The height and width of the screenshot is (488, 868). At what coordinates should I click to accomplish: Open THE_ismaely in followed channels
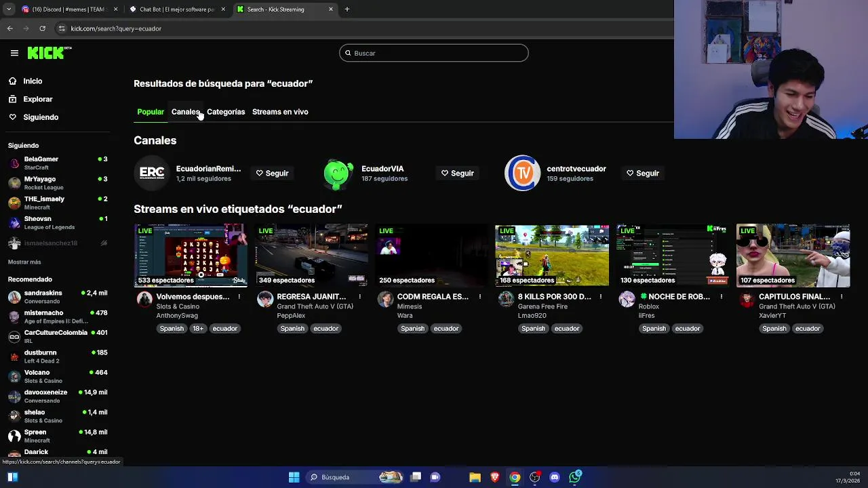coord(58,203)
